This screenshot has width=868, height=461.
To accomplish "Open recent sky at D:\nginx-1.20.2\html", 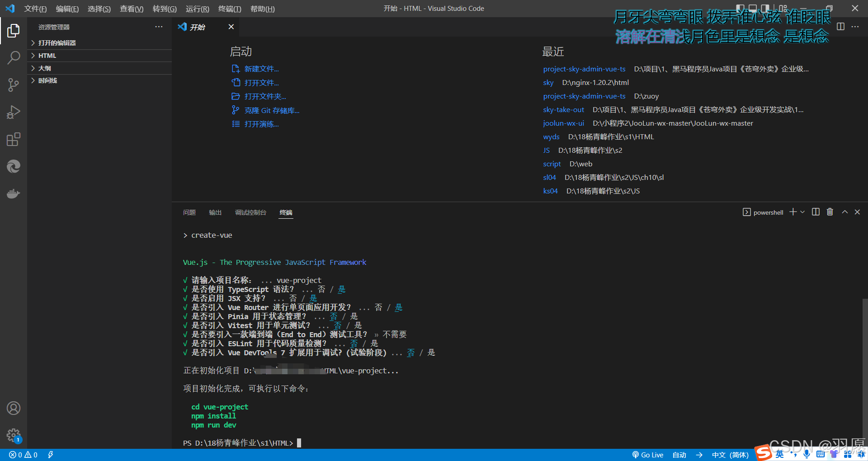I will pyautogui.click(x=548, y=83).
